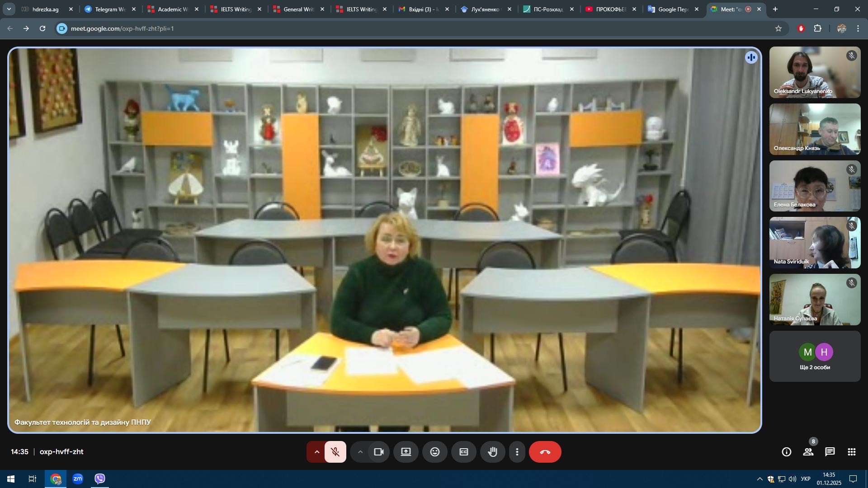The image size is (868, 488).
Task: Select Oleksandr Lukyanenko video thumbnail
Action: click(815, 72)
